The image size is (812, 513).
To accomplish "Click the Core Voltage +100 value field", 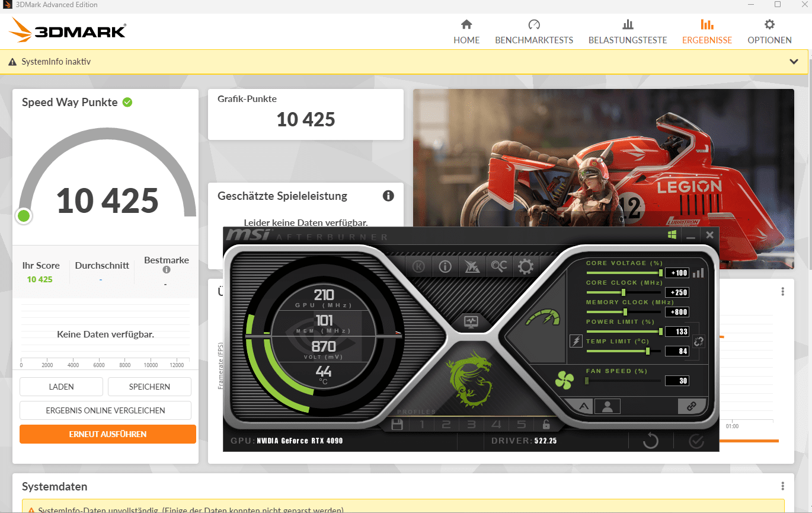I will click(x=677, y=273).
